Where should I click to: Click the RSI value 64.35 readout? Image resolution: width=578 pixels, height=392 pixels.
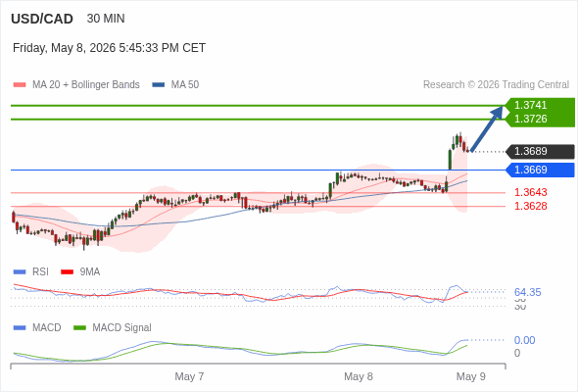(x=527, y=292)
